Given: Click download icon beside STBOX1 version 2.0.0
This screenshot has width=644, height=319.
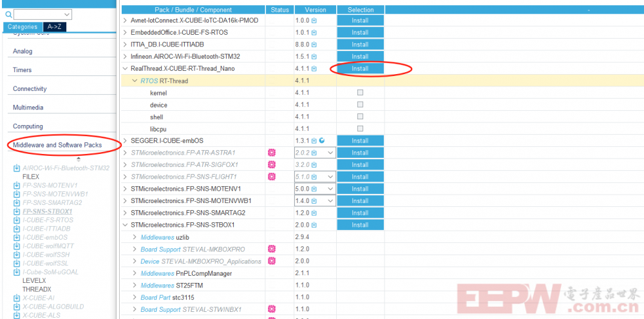Looking at the screenshot, I should coord(314,225).
